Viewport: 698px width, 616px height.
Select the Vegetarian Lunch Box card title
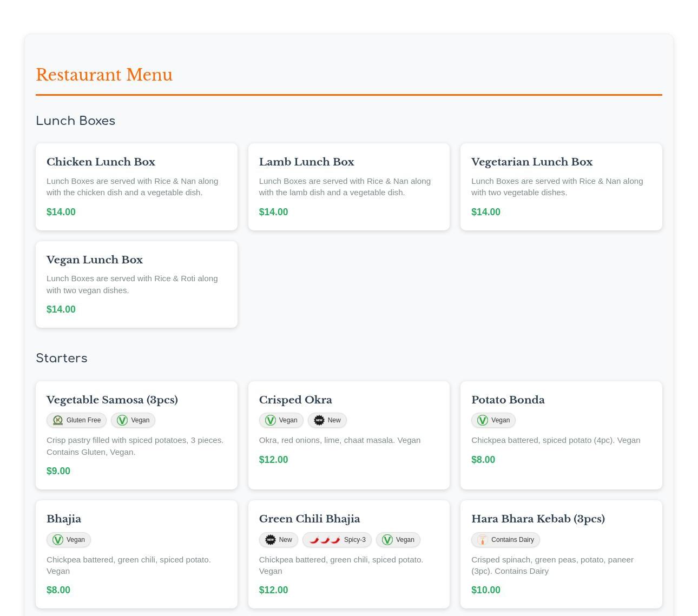coord(531,162)
